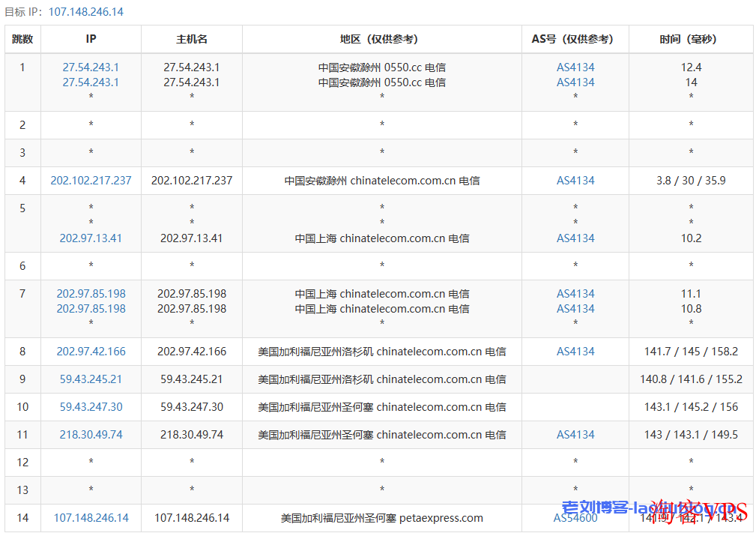Click time value 143.1 / 145.2 / 156
Viewport: 756px width, 536px height.
coord(691,407)
